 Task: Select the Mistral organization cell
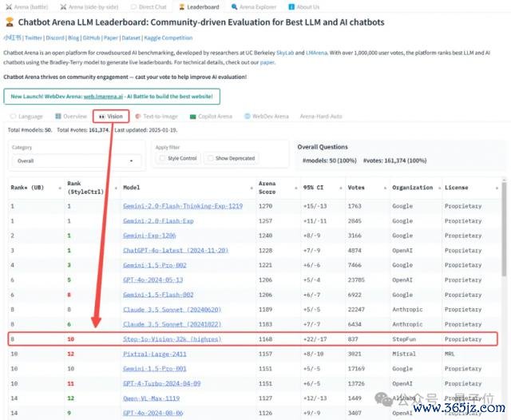coord(404,355)
